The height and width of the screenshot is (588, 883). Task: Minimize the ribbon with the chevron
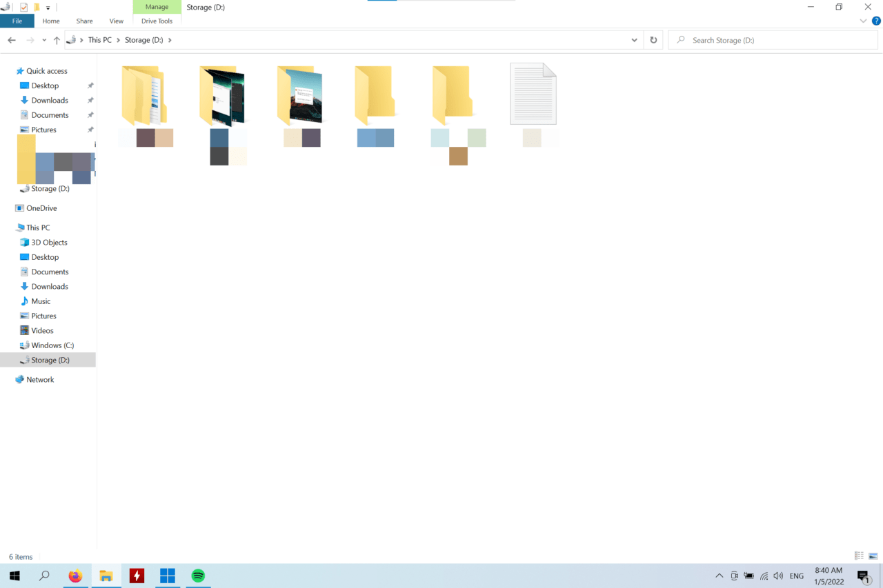[x=863, y=21]
